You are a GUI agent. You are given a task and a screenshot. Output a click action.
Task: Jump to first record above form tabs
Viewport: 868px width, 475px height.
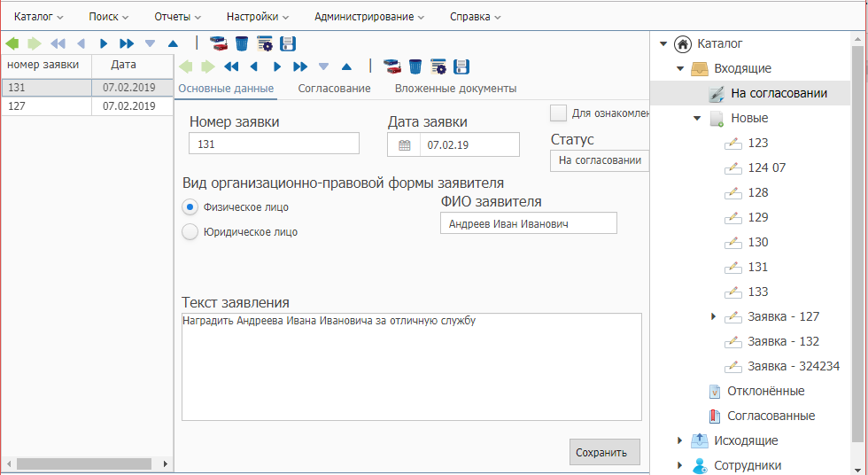[231, 67]
